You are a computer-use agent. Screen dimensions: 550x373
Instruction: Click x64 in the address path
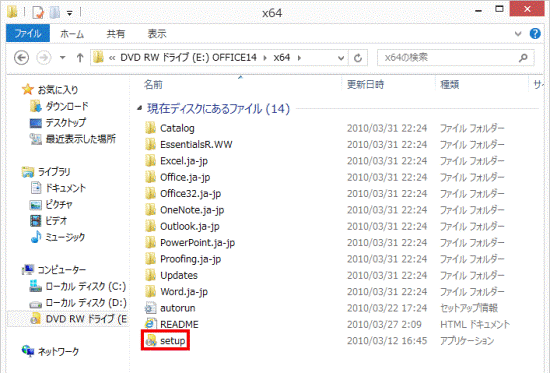point(282,58)
